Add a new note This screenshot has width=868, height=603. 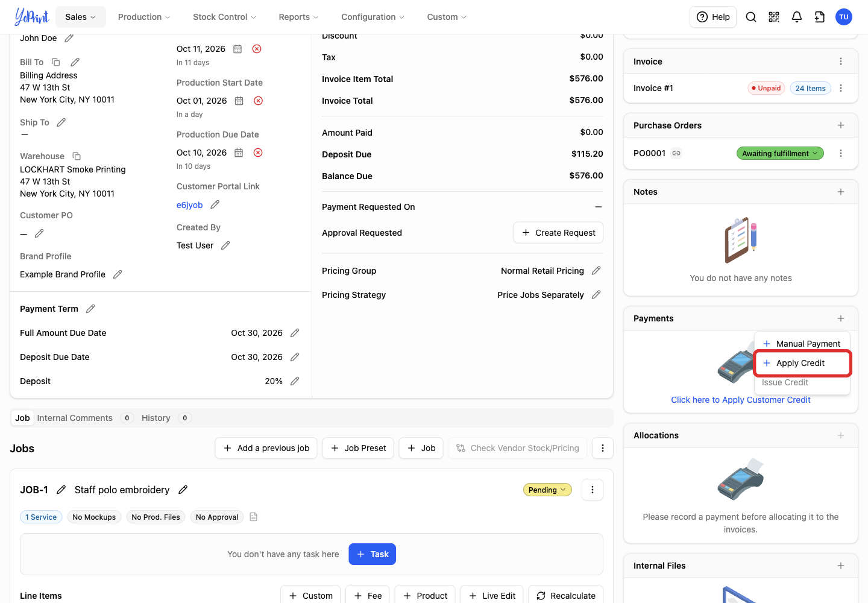point(841,192)
